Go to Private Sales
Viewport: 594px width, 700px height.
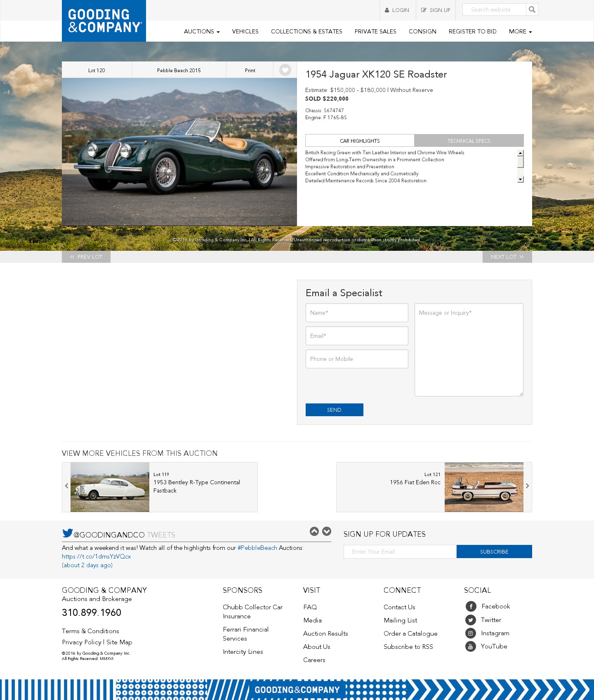click(375, 31)
